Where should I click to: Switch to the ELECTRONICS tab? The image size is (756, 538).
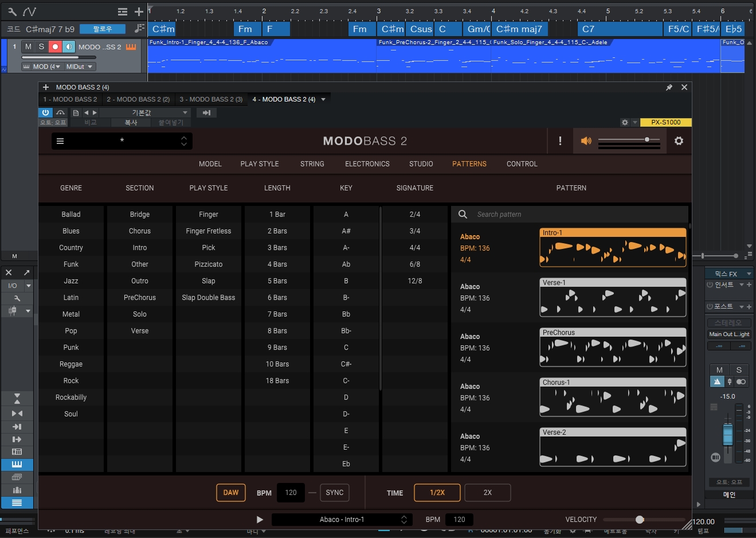tap(367, 164)
